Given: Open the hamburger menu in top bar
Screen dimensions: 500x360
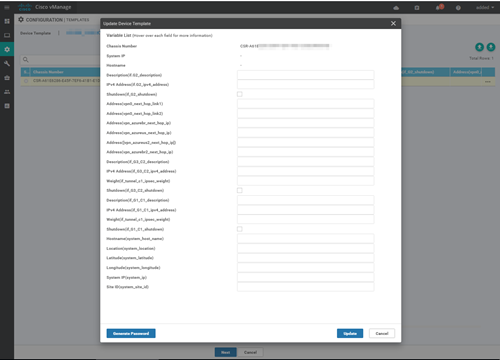Looking at the screenshot, I should [7, 7].
